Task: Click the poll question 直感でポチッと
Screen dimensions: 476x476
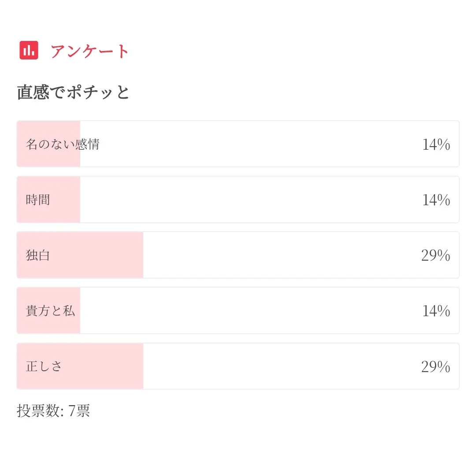Action: pos(73,92)
